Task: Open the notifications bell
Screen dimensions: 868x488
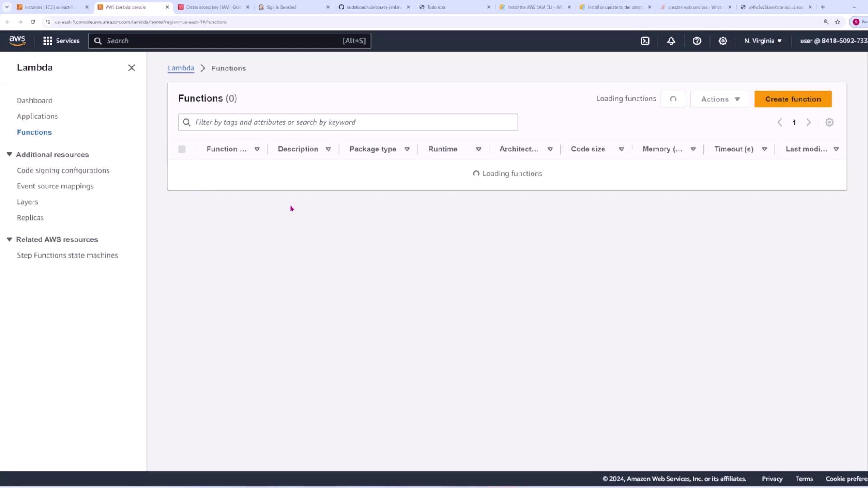Action: 671,41
